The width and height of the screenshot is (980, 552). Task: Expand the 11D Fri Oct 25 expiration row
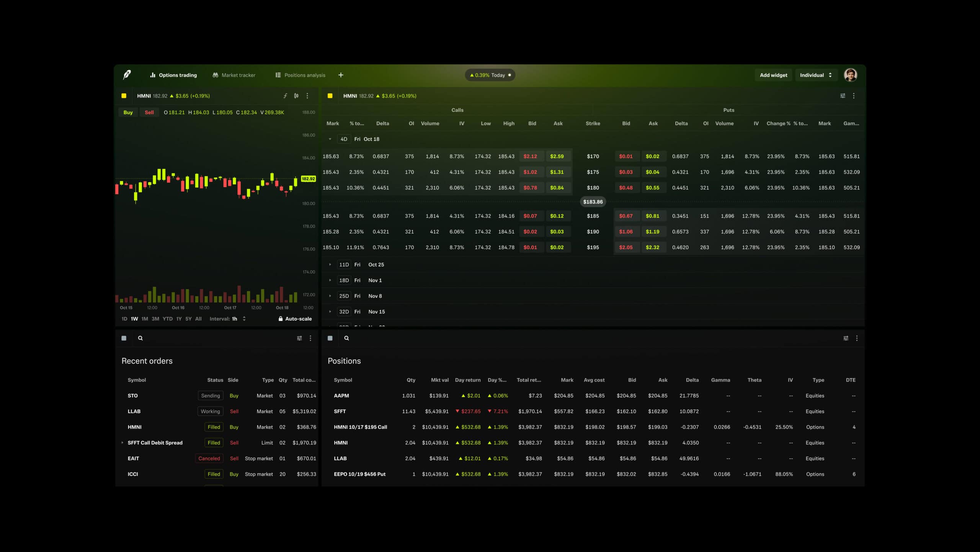coord(330,264)
